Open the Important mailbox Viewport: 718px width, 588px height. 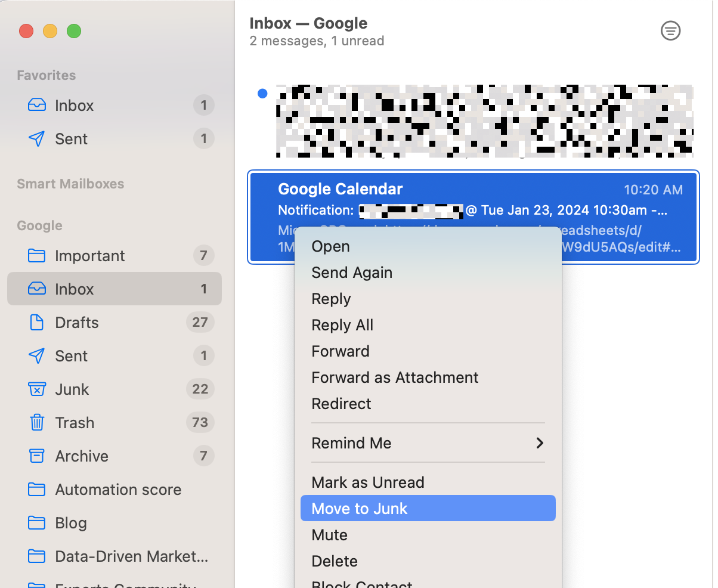(x=114, y=256)
